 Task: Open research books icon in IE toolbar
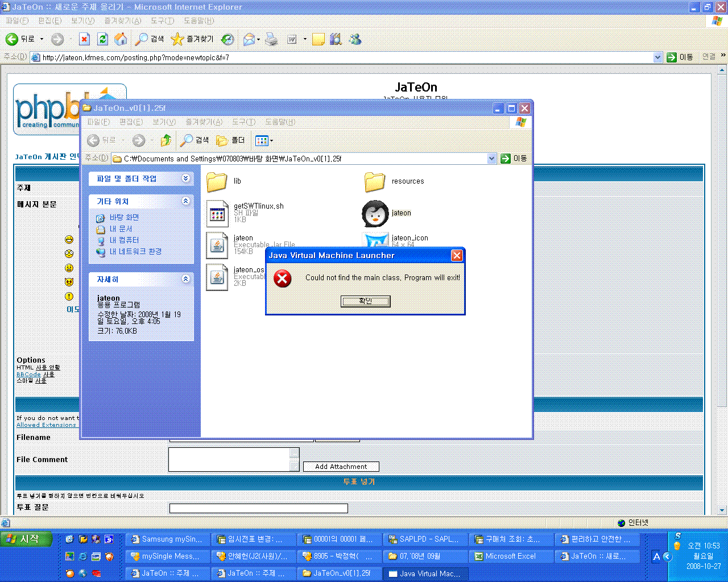[x=336, y=39]
